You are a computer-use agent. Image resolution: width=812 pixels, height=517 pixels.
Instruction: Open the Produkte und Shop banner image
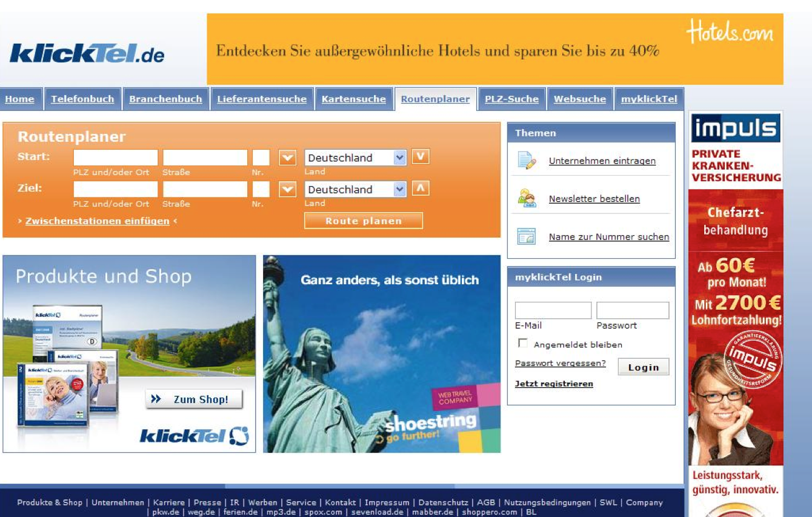[x=129, y=354]
